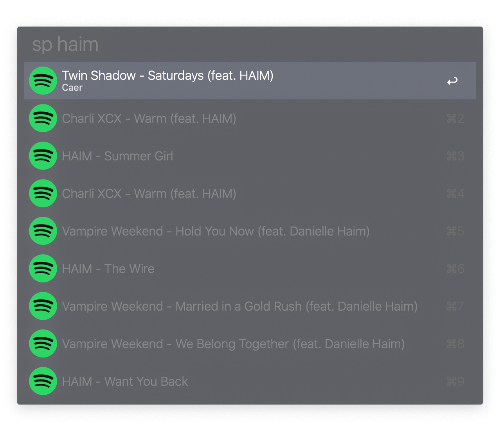Image resolution: width=504 pixels, height=428 pixels.
Task: Click the ⌘9 shortcut hint
Action: point(455,381)
